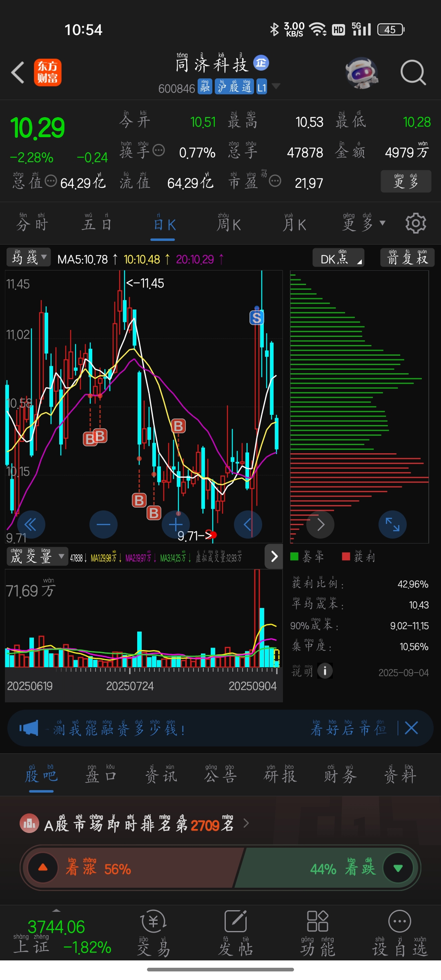Jump chart to earliest with double-left arrow
441x980 pixels.
(x=31, y=524)
